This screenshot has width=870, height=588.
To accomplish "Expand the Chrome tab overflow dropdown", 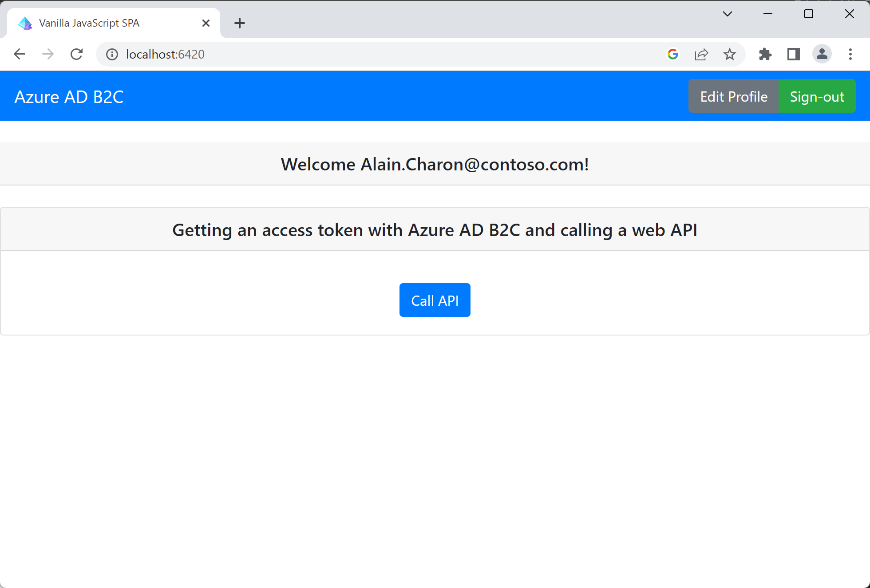I will coord(728,15).
